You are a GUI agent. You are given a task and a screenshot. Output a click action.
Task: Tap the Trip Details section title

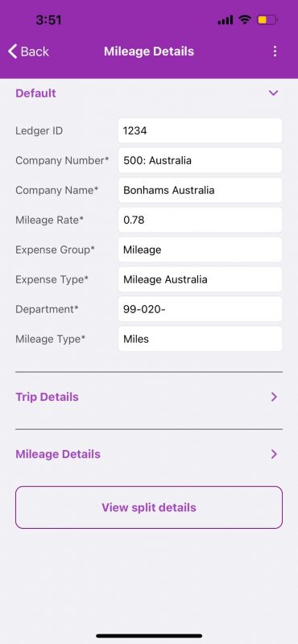pyautogui.click(x=47, y=397)
